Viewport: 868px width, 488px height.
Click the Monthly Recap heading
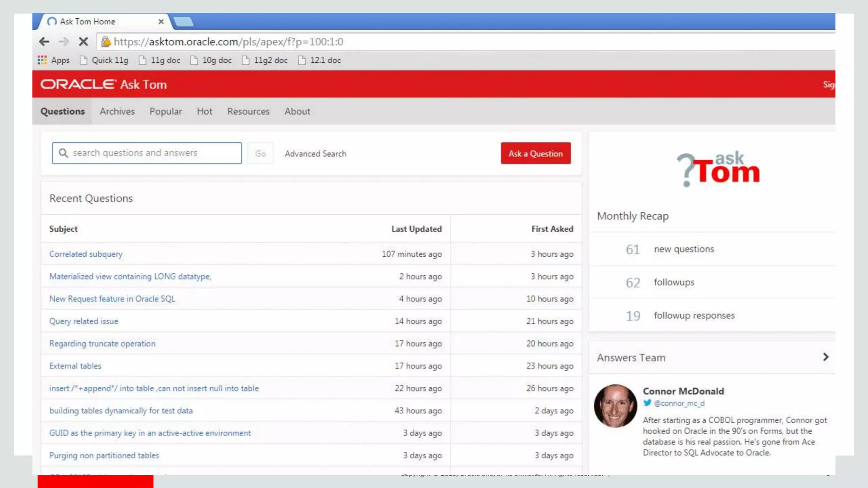click(x=632, y=216)
